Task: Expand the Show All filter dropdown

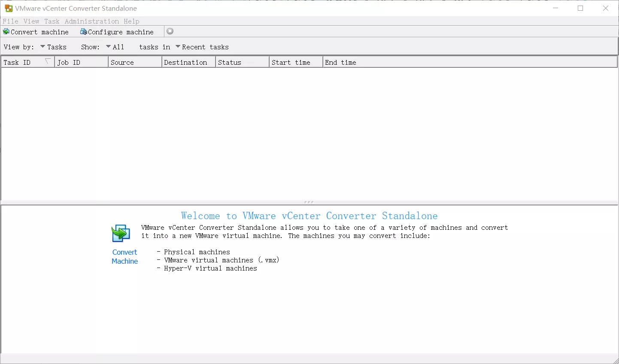Action: coord(115,47)
